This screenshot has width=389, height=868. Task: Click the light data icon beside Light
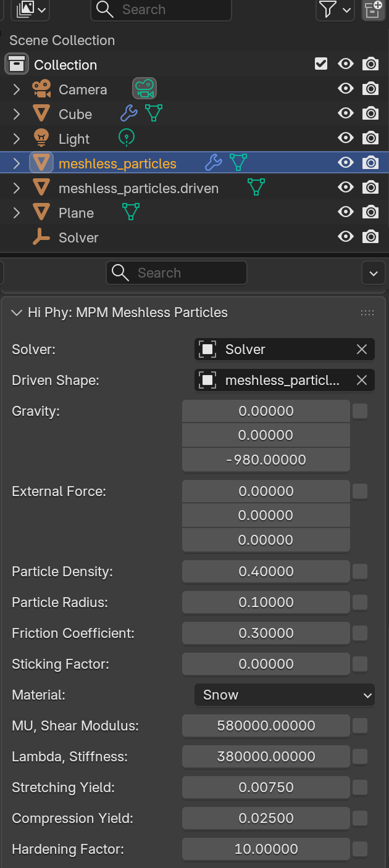(126, 138)
